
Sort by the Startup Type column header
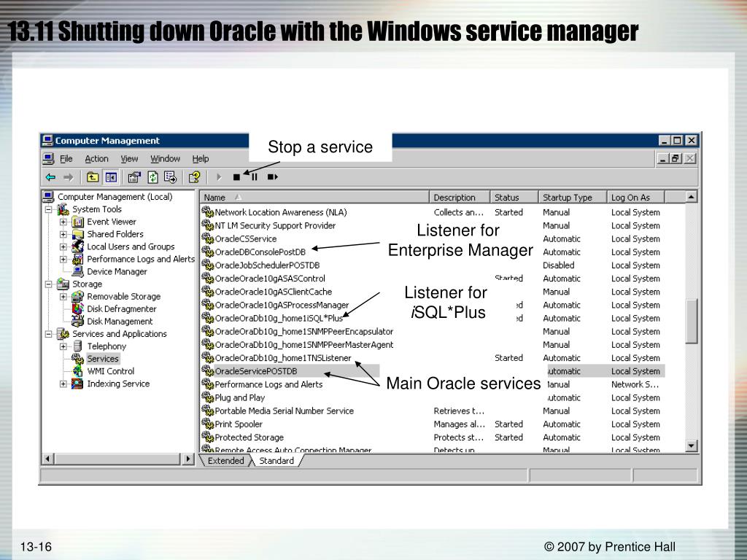(x=573, y=197)
